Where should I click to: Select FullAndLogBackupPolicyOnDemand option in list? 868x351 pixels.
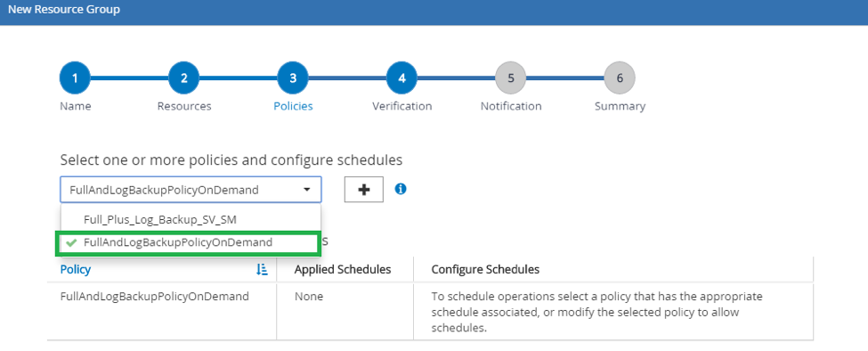pyautogui.click(x=188, y=243)
